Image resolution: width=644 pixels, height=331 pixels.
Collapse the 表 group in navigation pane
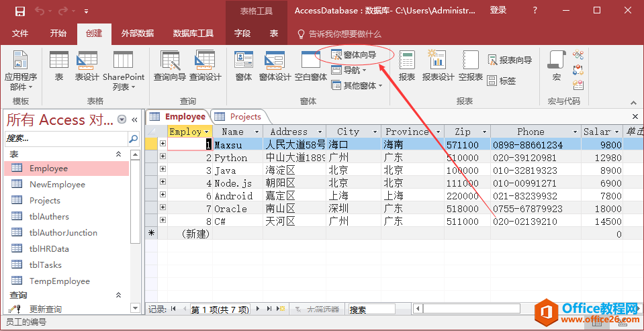(x=119, y=154)
